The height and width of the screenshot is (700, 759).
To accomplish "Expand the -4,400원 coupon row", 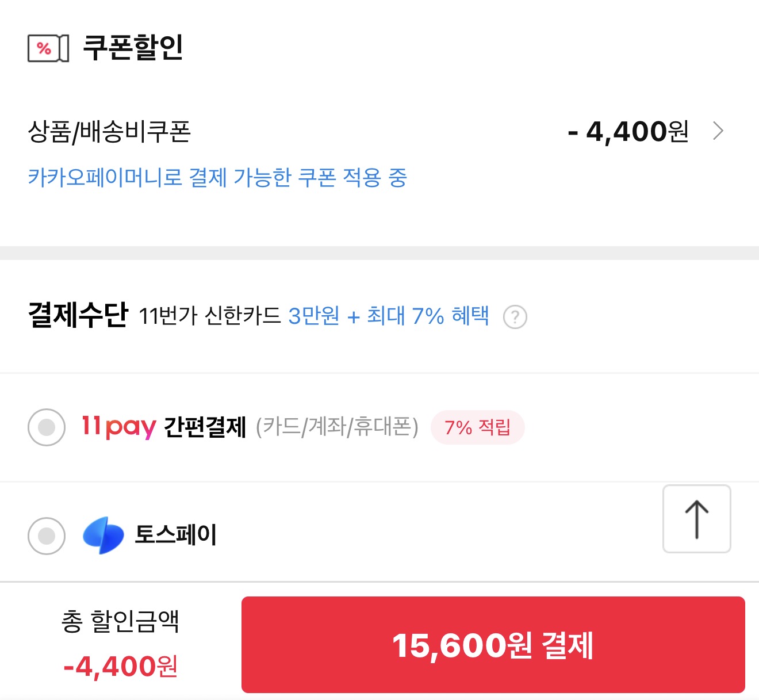I will click(x=628, y=131).
